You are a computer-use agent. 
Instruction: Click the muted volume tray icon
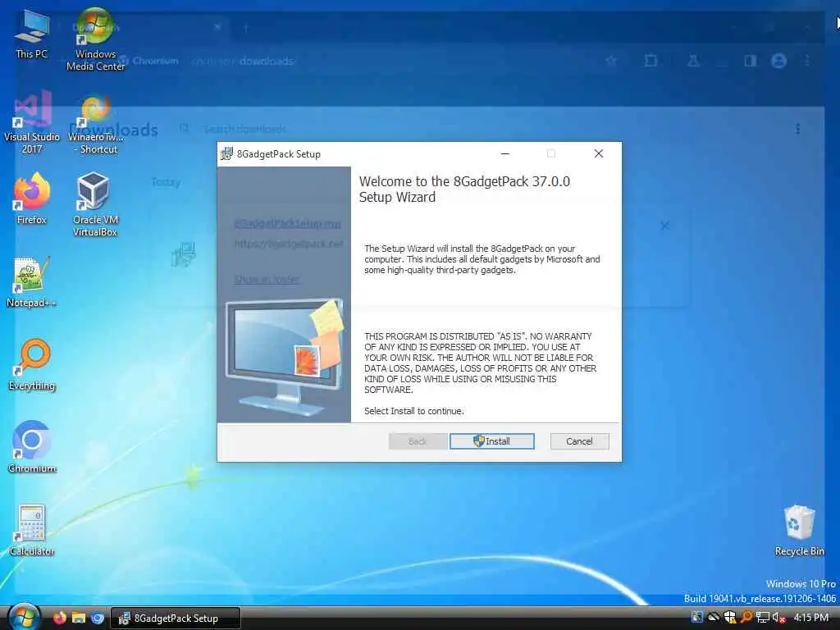778,618
